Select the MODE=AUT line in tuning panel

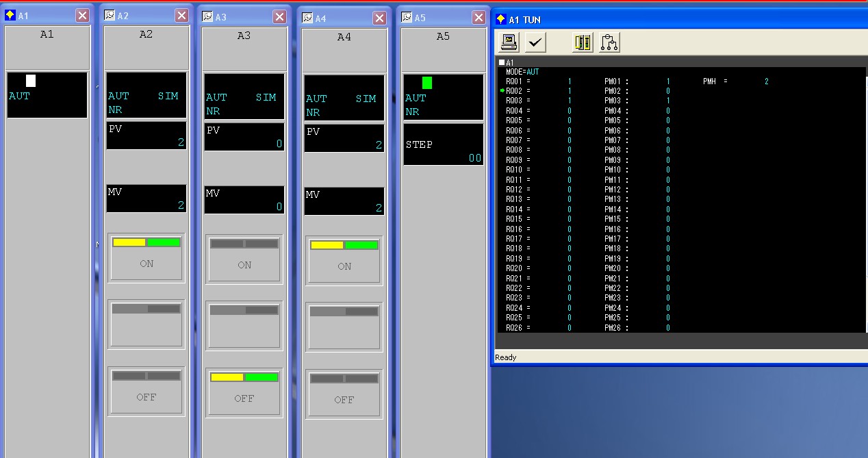point(522,72)
